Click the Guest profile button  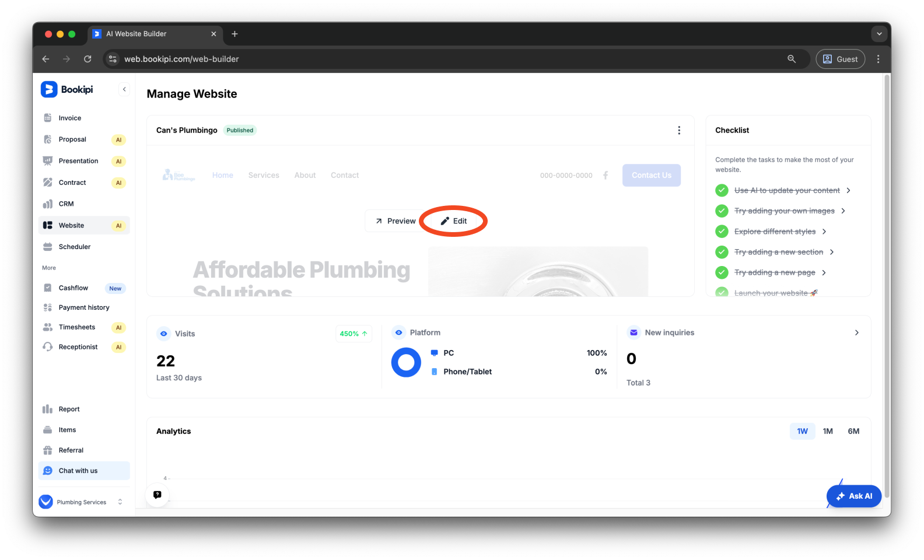(840, 59)
